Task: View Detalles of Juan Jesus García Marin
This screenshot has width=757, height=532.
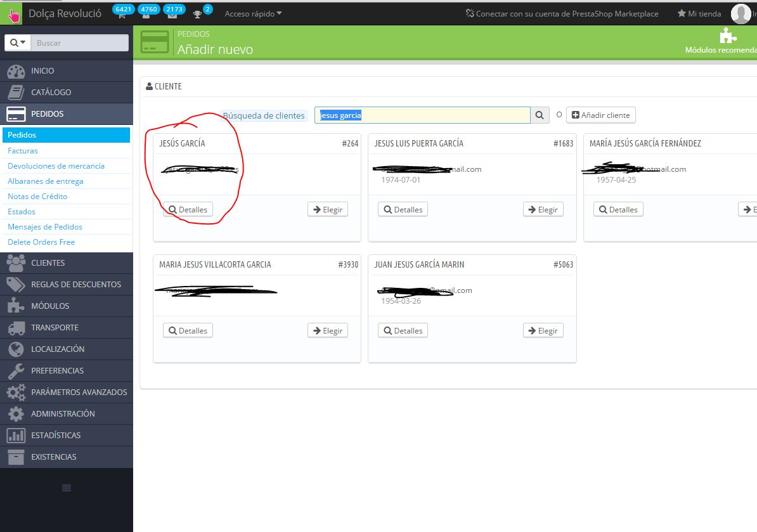Action: click(x=403, y=331)
